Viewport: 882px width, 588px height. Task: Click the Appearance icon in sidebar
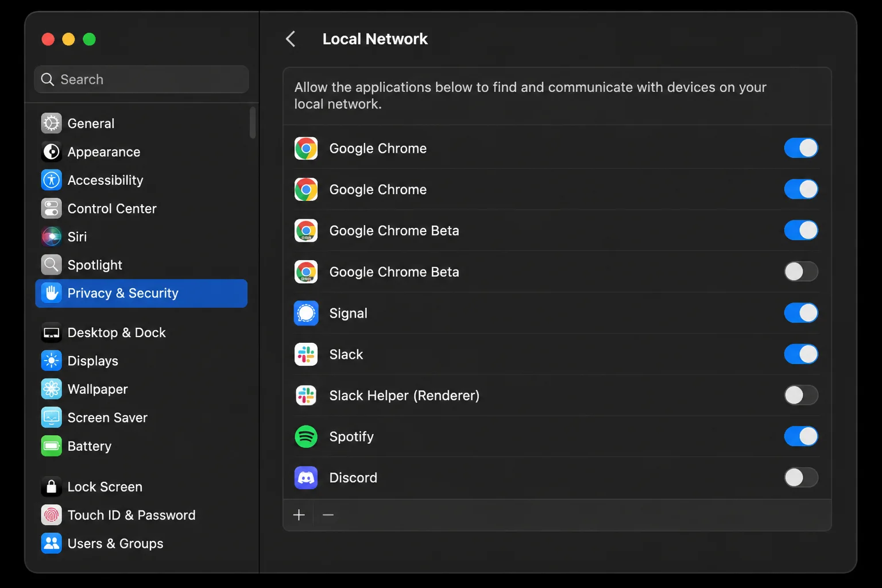[x=51, y=152]
